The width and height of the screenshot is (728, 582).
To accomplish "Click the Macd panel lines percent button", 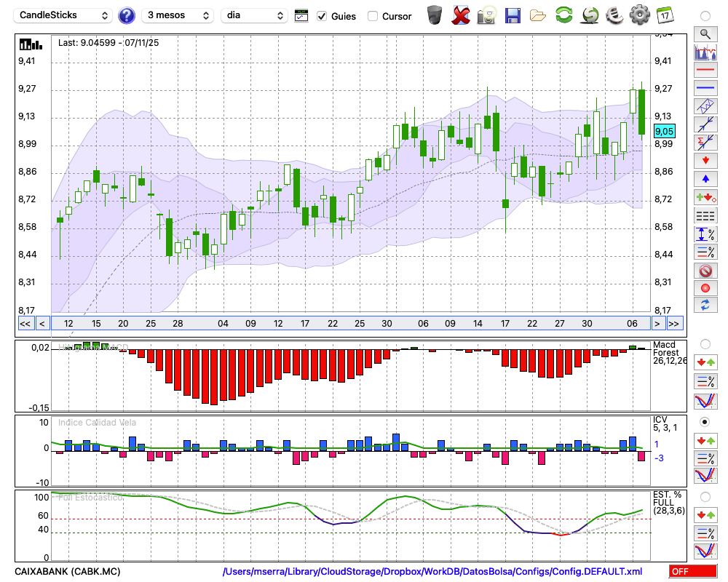I will pyautogui.click(x=705, y=381).
